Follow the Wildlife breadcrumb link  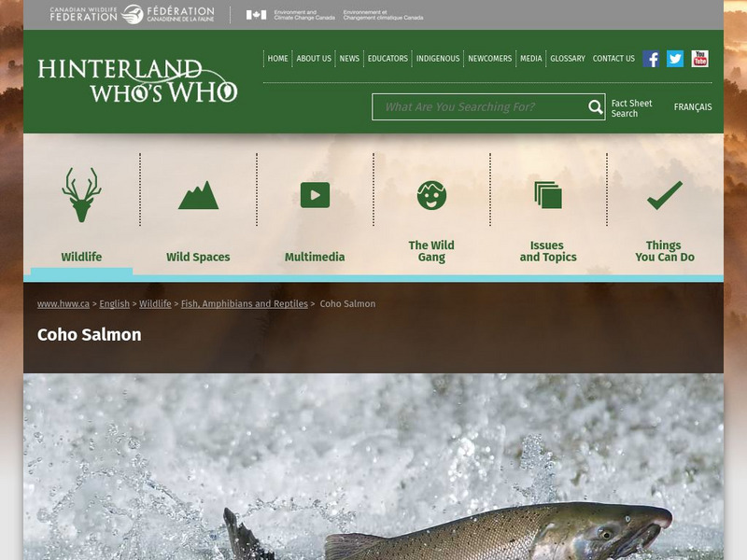pyautogui.click(x=155, y=304)
